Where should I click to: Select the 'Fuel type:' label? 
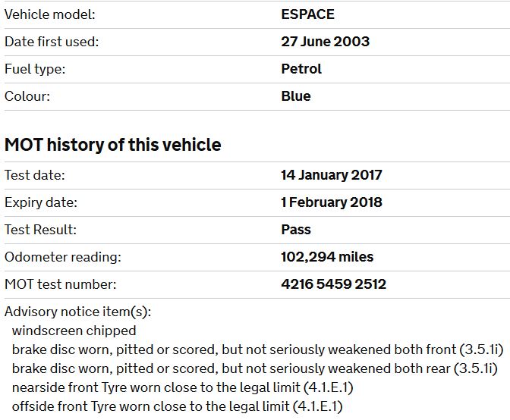click(35, 69)
